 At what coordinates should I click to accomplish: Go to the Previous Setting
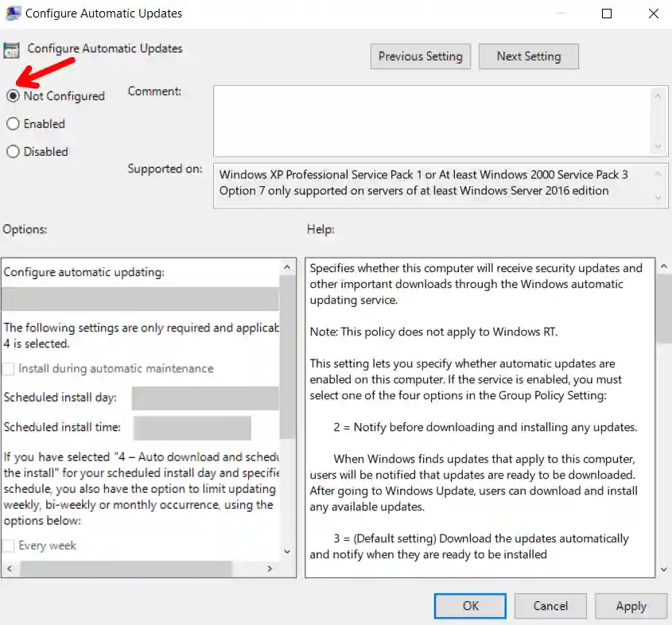(x=420, y=56)
